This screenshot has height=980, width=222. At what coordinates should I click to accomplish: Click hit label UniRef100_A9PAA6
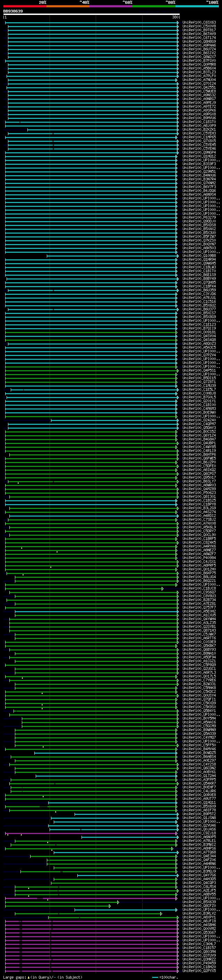pyautogui.click(x=199, y=45)
